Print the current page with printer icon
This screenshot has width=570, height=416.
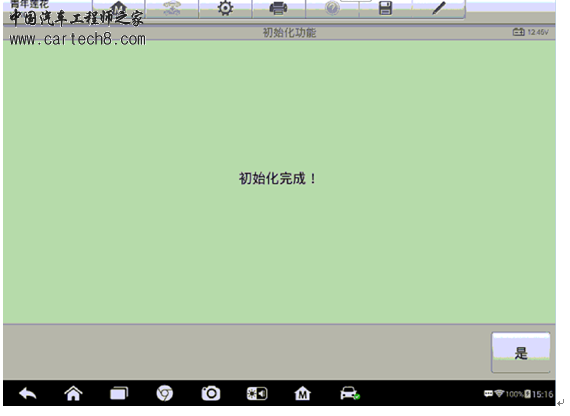coord(278,8)
